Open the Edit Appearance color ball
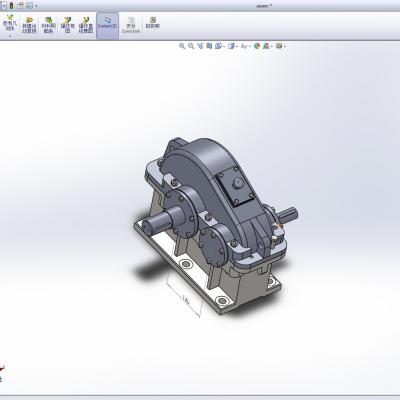Viewport: 400px width, 400px height. pos(257,46)
